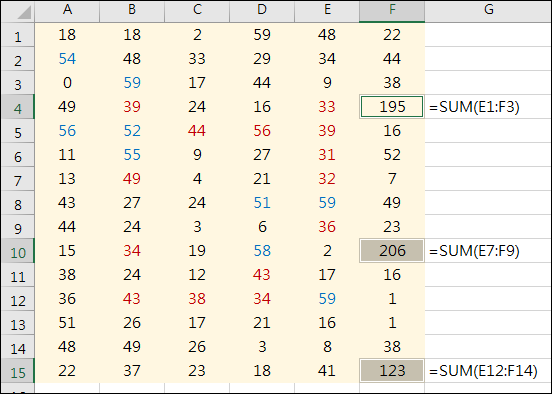Select row 14 header
The width and height of the screenshot is (552, 394).
pyautogui.click(x=18, y=347)
